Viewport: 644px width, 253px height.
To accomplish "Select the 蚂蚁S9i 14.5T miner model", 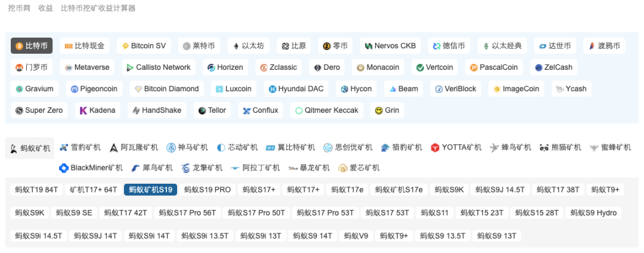I will pos(38,236).
